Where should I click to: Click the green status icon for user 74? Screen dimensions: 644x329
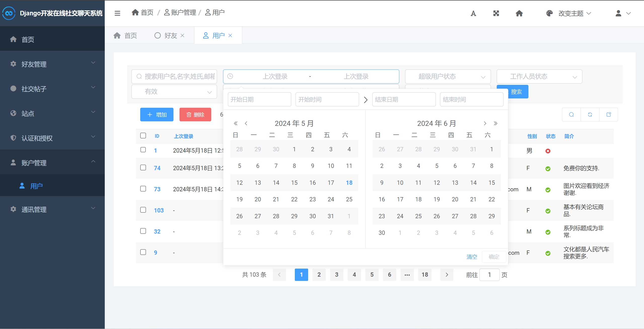(x=548, y=169)
